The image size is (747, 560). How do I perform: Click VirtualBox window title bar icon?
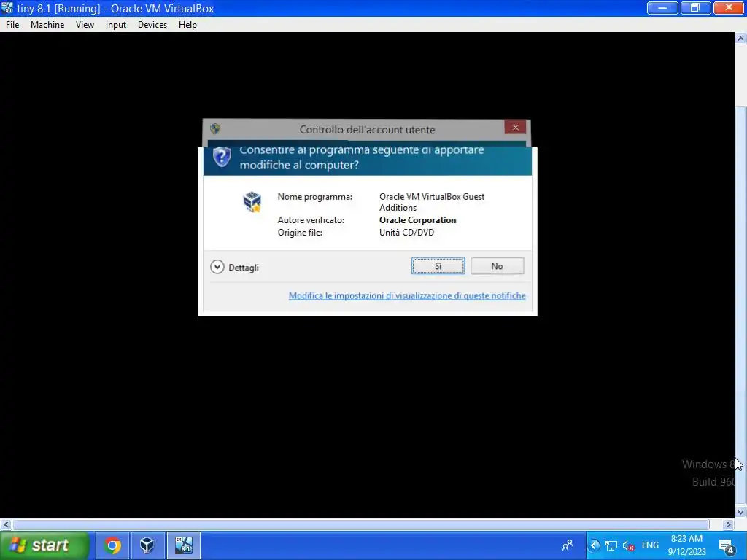[7, 8]
